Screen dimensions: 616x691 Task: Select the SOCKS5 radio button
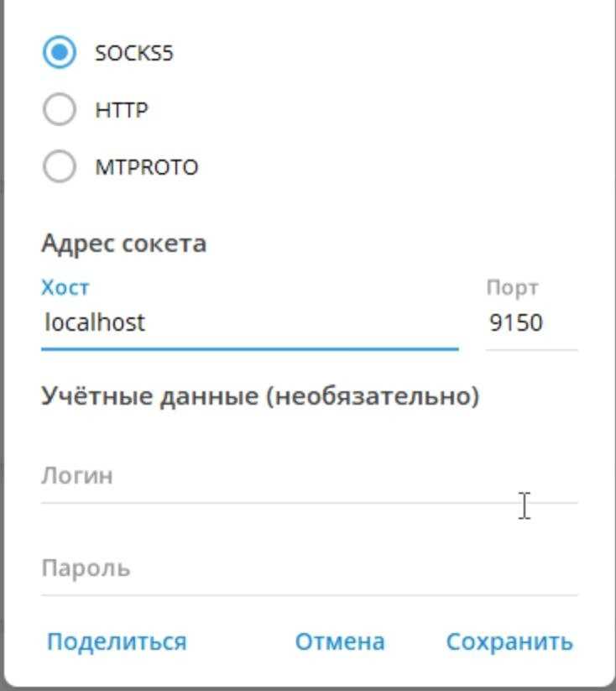(60, 52)
